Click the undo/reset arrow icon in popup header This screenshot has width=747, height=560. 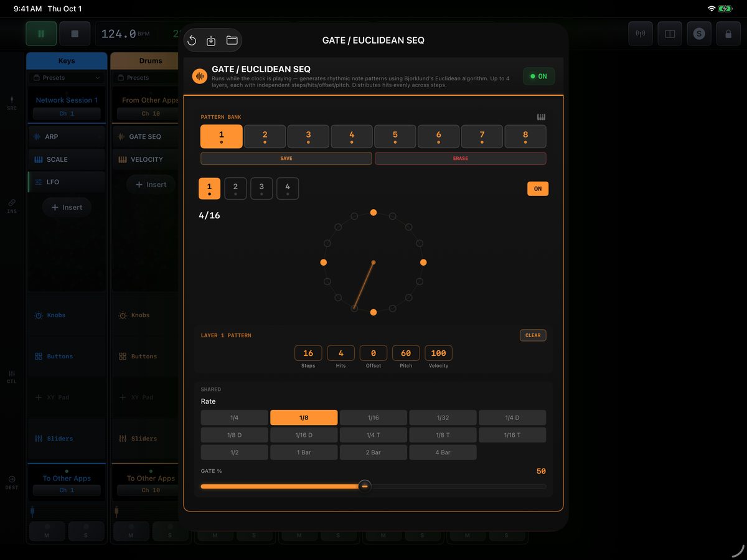pos(192,40)
